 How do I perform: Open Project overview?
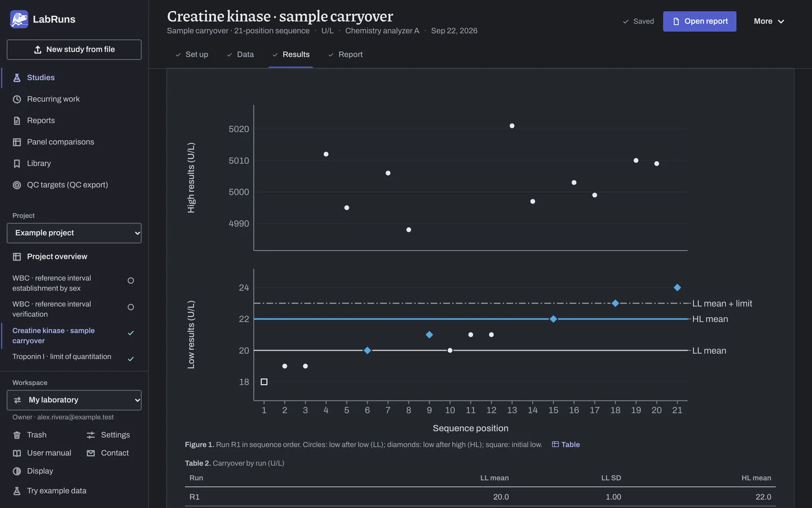click(x=74, y=257)
